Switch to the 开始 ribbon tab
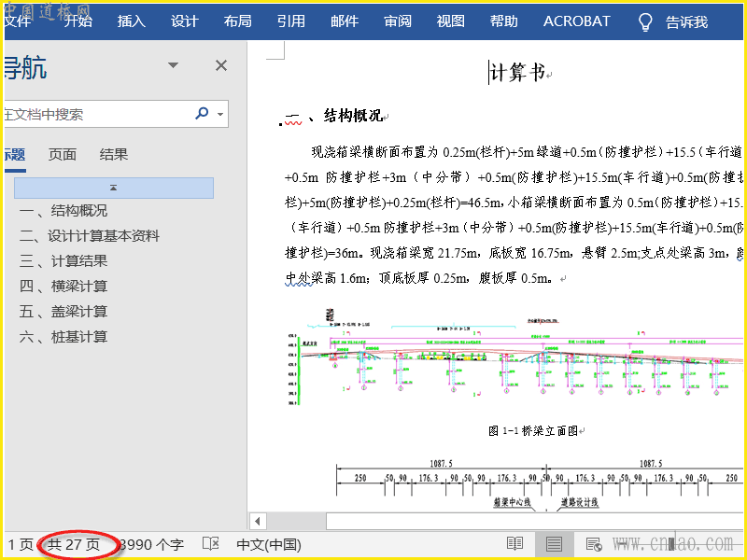 [78, 21]
